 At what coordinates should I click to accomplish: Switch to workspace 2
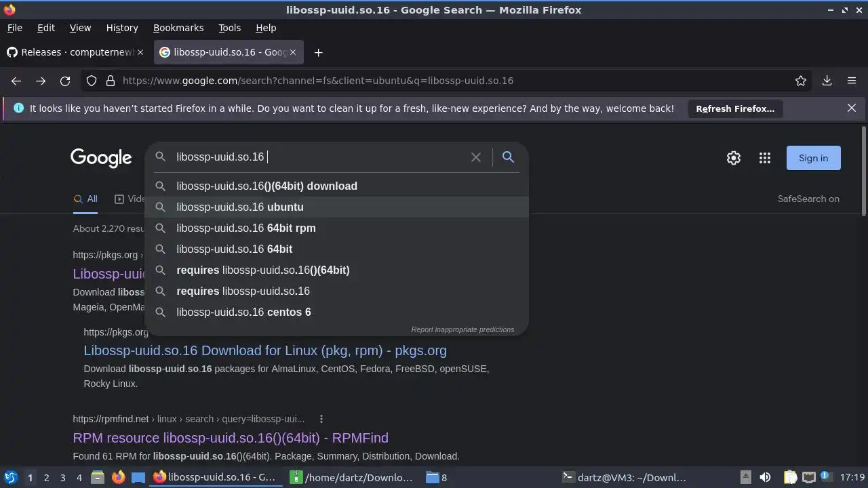click(x=46, y=477)
